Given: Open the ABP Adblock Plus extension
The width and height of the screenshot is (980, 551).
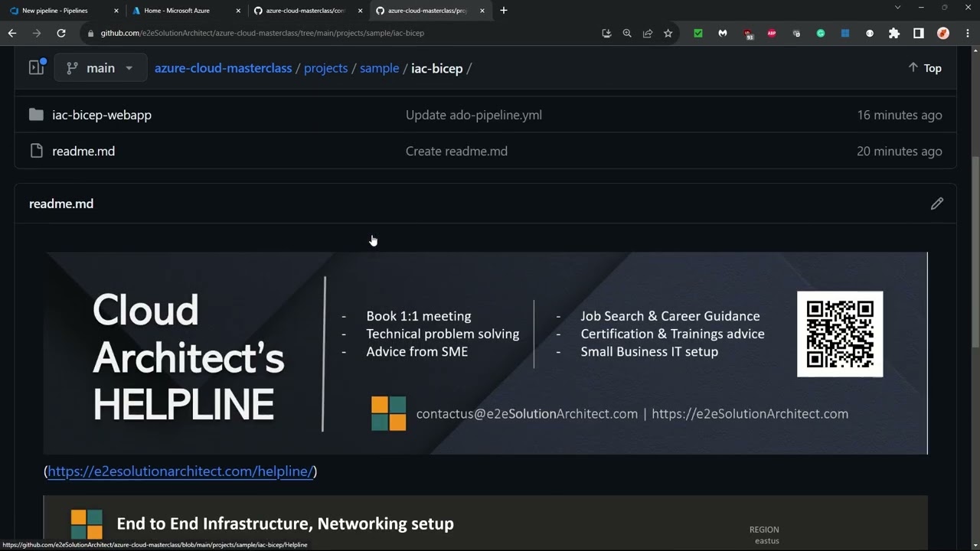Looking at the screenshot, I should click(772, 34).
